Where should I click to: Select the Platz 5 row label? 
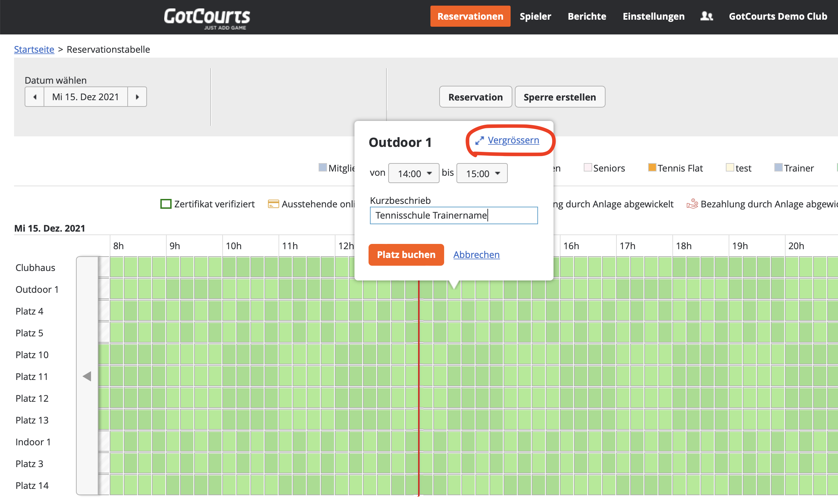(29, 333)
